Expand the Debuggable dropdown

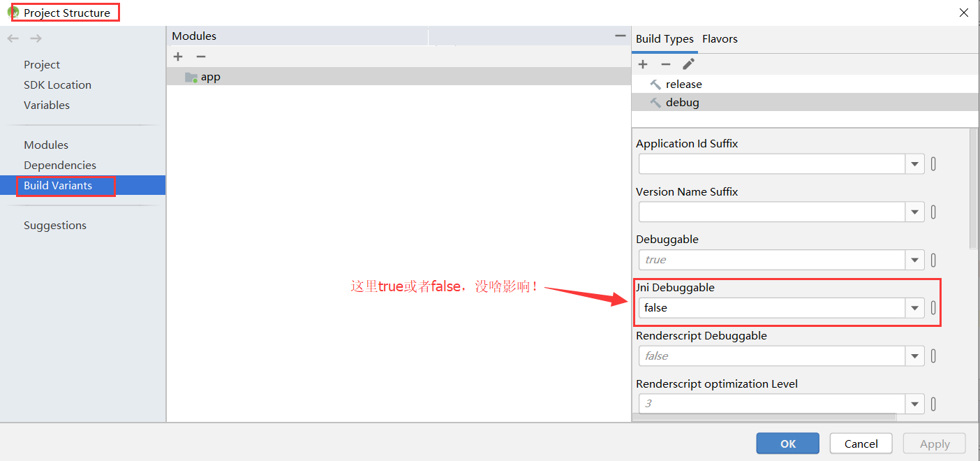click(x=915, y=260)
